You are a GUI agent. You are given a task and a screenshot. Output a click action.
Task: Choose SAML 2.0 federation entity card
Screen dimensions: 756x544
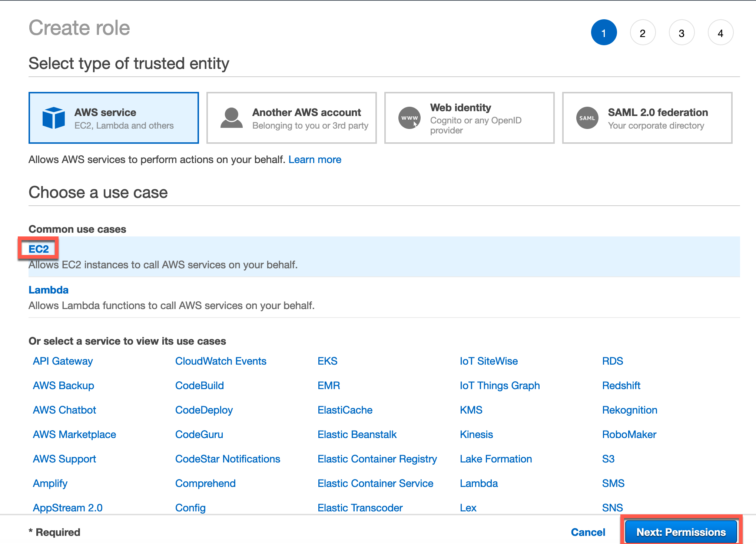(x=647, y=118)
